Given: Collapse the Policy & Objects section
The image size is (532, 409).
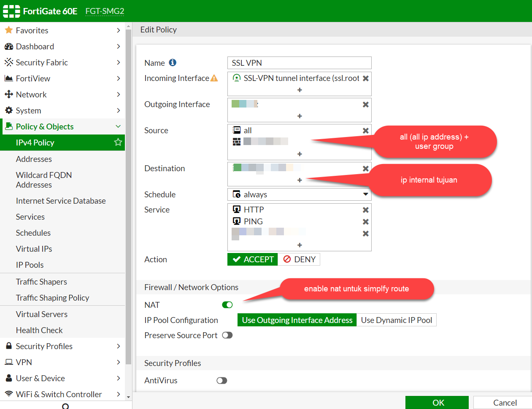Looking at the screenshot, I should tap(118, 126).
